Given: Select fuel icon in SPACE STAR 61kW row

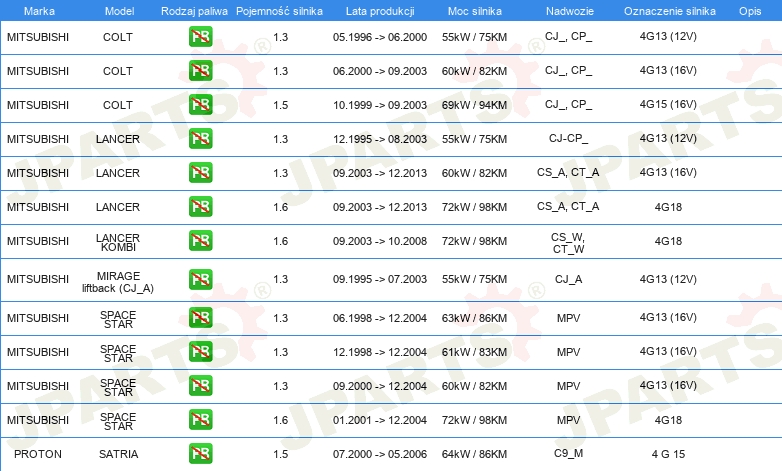Looking at the screenshot, I should pyautogui.click(x=200, y=352).
